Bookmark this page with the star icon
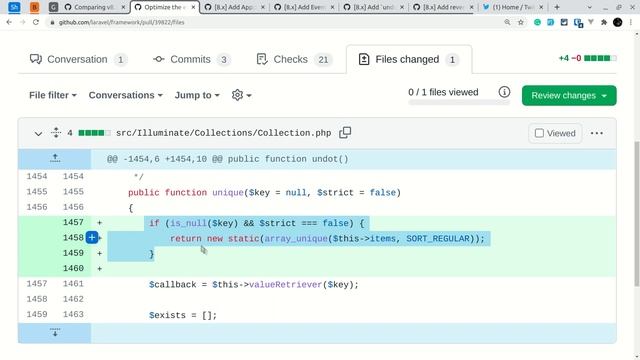 point(521,22)
